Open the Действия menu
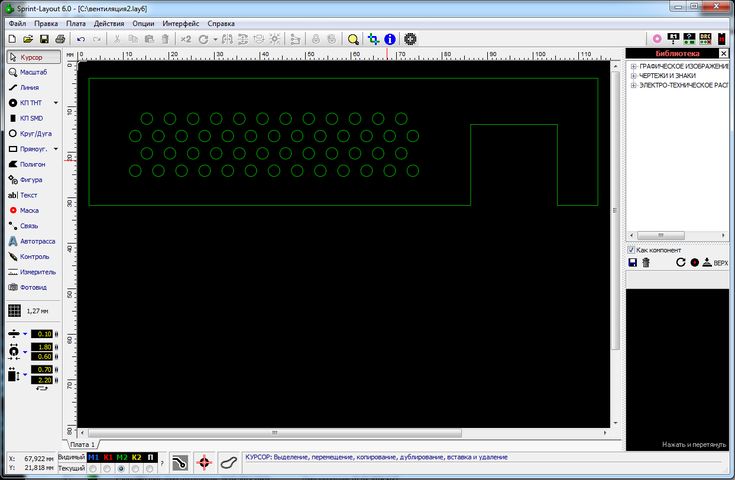The height and width of the screenshot is (480, 735). click(109, 22)
